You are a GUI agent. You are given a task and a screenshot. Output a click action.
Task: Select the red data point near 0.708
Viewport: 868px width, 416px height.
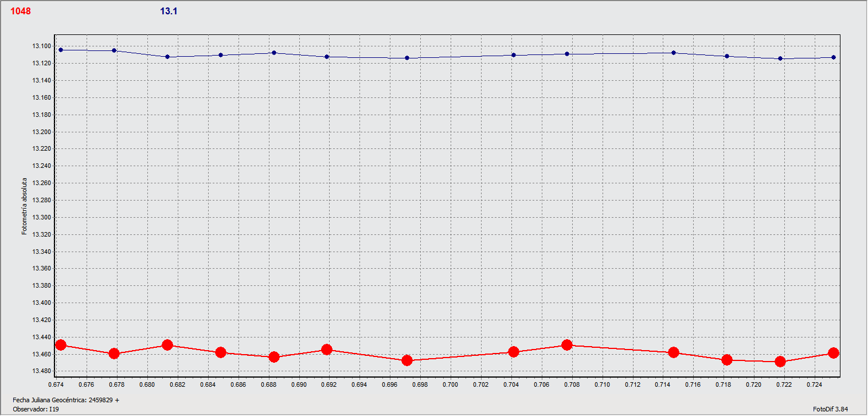pos(567,345)
